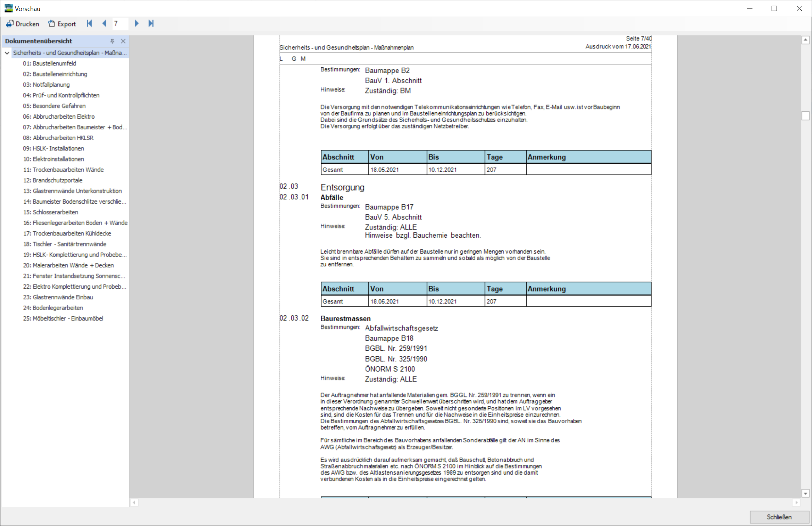
Task: Click the Export button
Action: point(62,24)
